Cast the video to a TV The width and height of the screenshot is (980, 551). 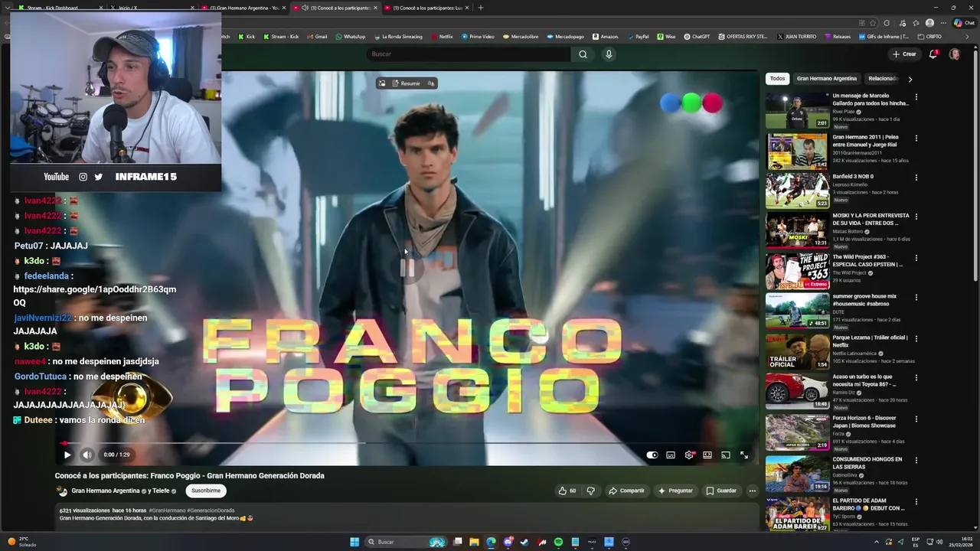click(x=725, y=455)
